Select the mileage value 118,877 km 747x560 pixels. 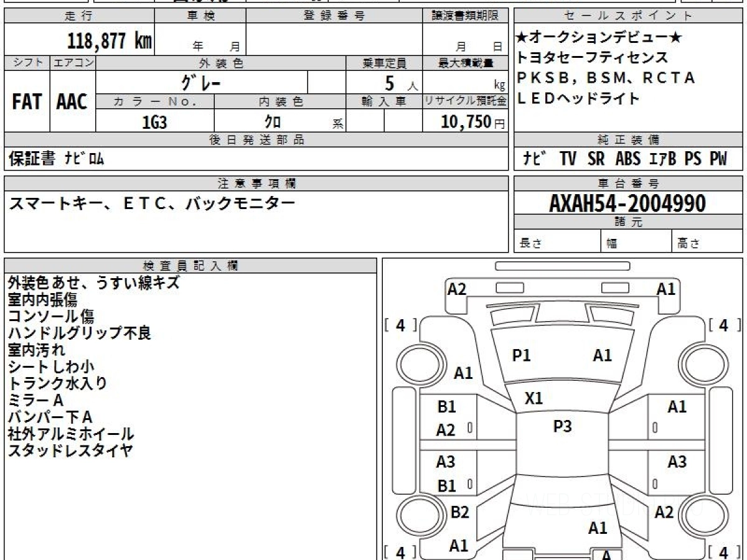pyautogui.click(x=109, y=40)
